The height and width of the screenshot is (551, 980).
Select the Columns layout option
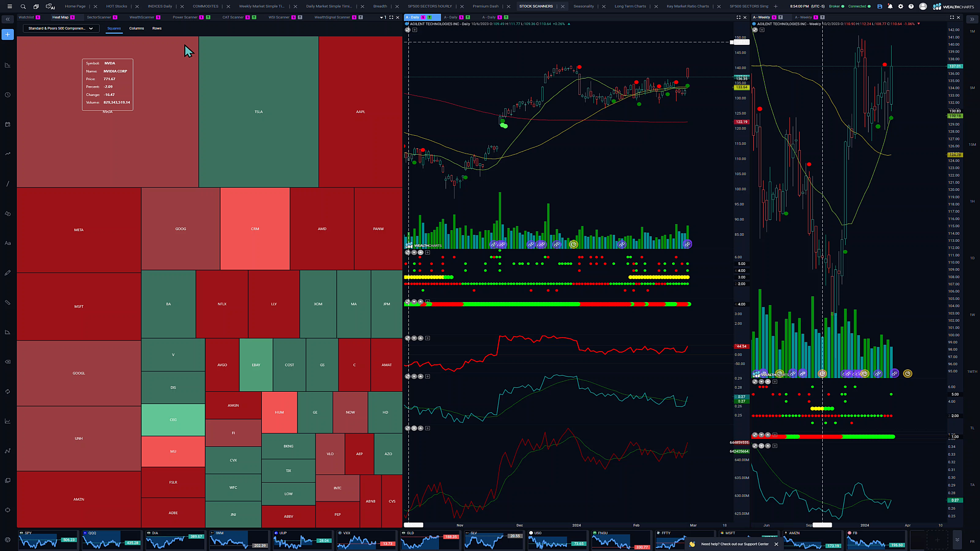[136, 29]
